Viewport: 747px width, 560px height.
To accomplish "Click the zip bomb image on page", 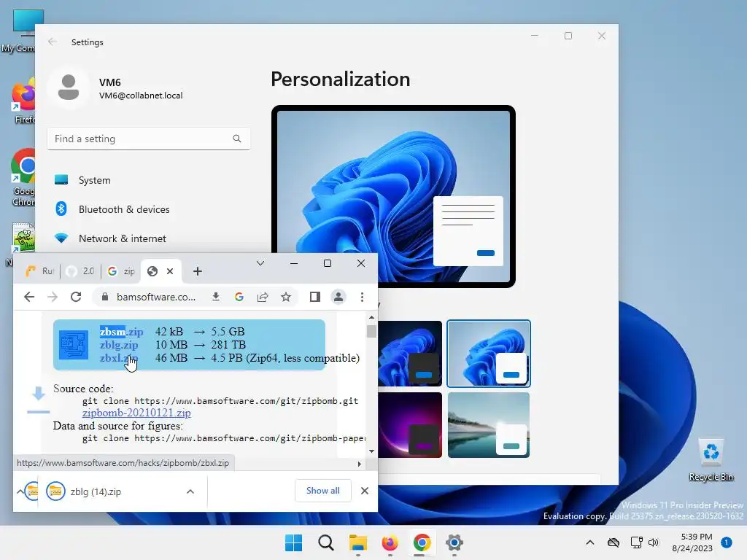I will pyautogui.click(x=74, y=344).
